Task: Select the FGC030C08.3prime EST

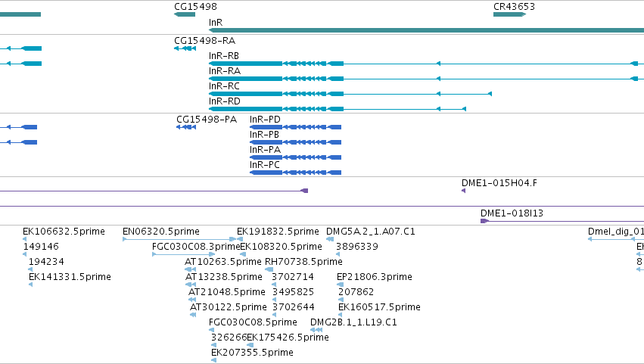Action: point(196,247)
